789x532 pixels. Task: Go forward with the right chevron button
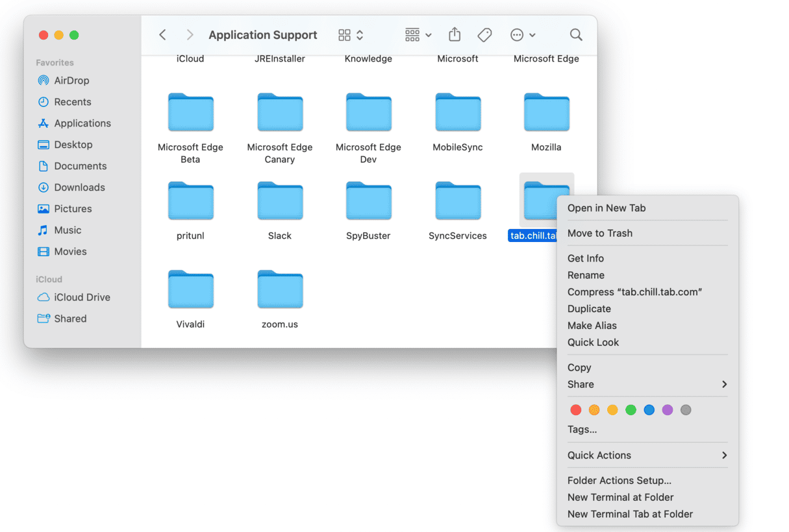pos(190,35)
